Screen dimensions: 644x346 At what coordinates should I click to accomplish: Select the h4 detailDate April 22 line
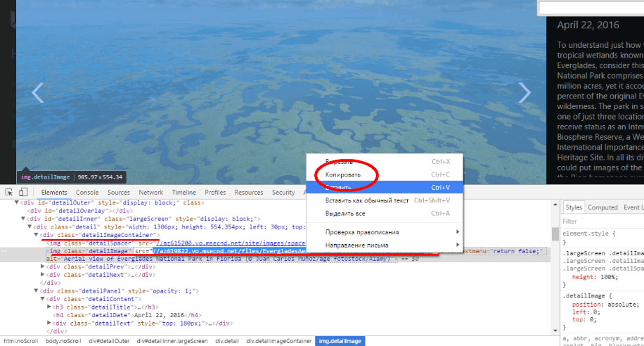[127, 315]
